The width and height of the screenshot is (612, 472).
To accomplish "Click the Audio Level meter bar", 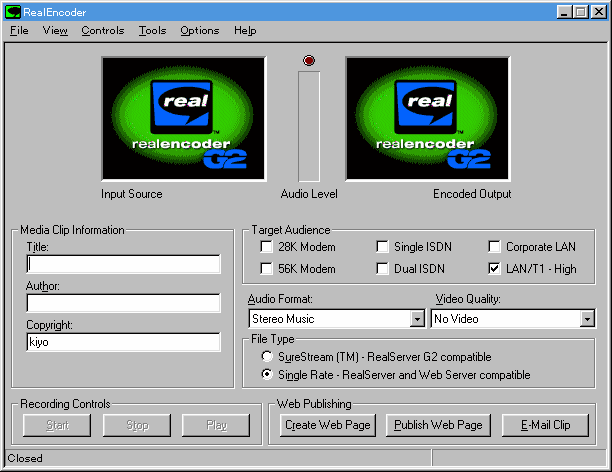I will point(308,125).
